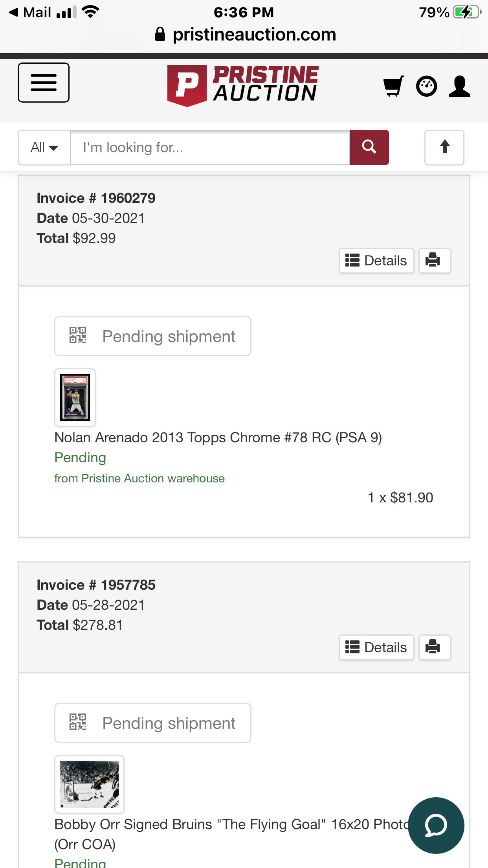
Task: Print invoice 1957785 using printer icon
Action: tap(435, 647)
